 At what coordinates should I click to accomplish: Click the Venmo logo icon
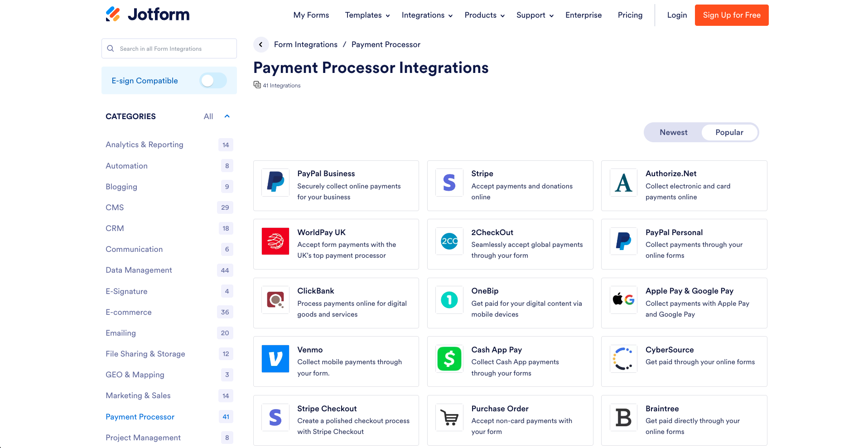coord(275,359)
